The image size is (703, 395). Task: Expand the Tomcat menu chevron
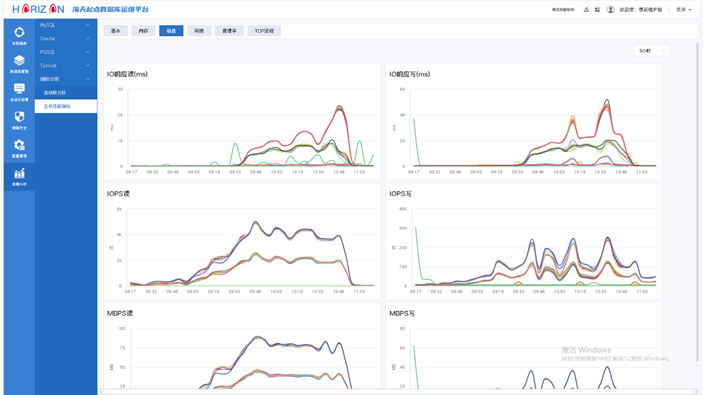tap(87, 65)
